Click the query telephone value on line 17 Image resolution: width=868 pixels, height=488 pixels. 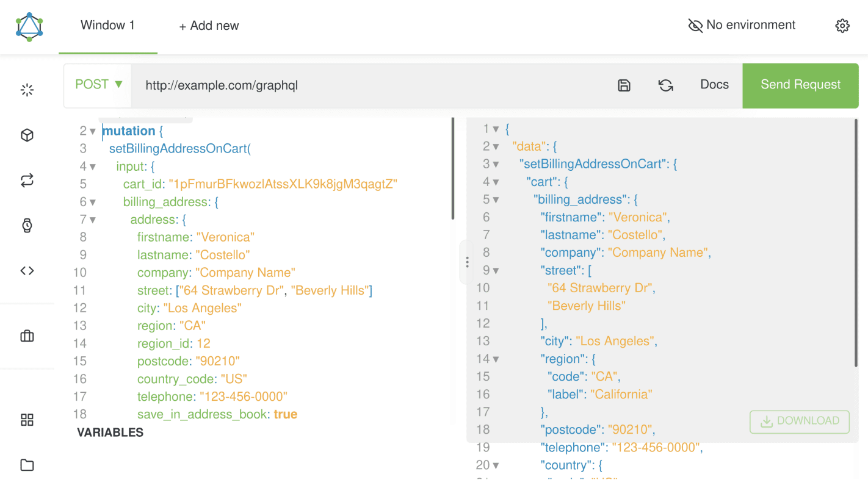[244, 396]
